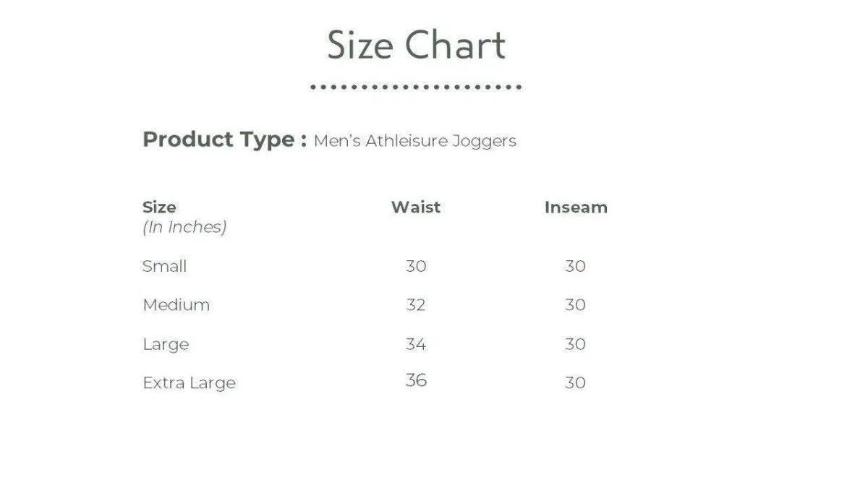Click the inseam value in Medium row
868x488 pixels.
575,305
